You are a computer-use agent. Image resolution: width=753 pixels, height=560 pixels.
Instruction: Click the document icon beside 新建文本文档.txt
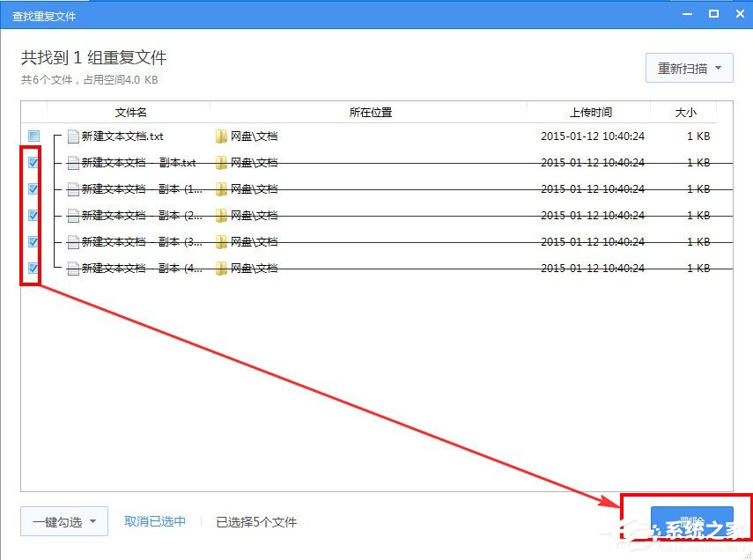[x=71, y=136]
